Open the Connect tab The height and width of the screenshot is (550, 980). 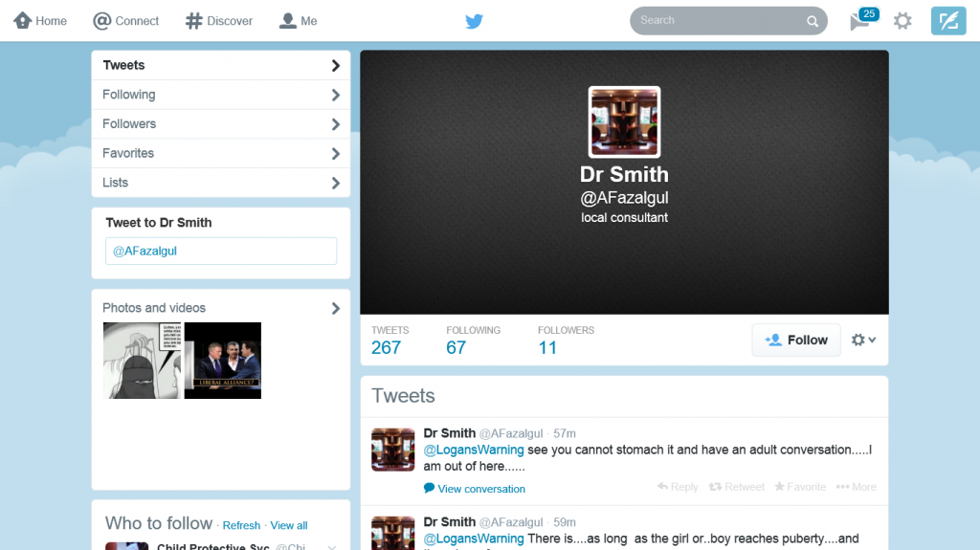pos(125,21)
